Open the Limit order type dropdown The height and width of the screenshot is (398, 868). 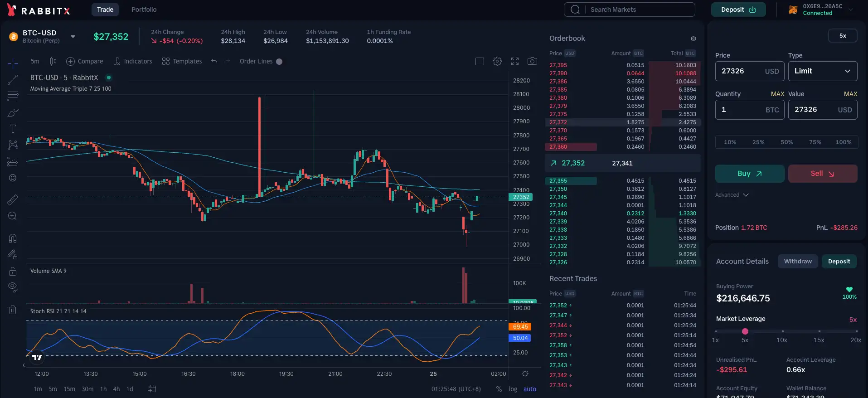click(x=822, y=71)
